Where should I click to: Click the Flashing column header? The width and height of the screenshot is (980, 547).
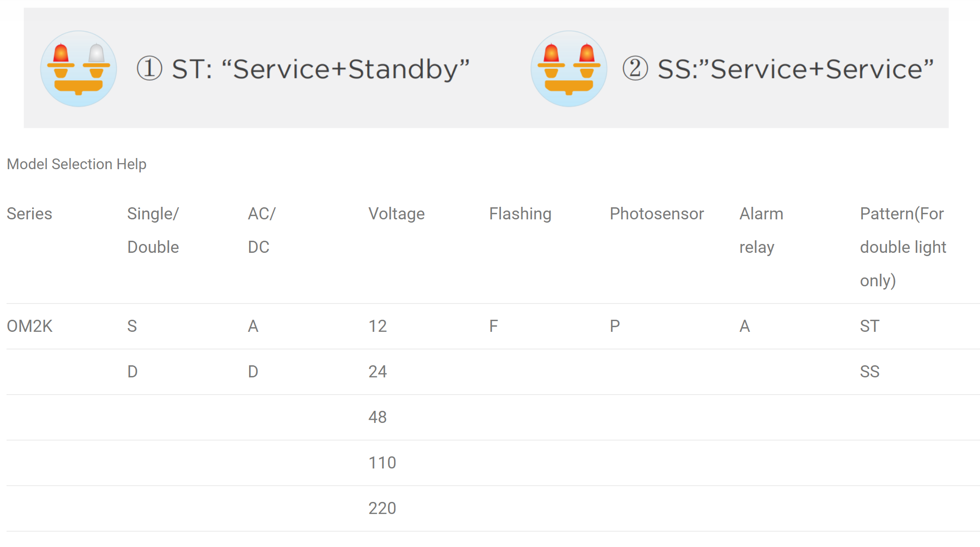[520, 214]
